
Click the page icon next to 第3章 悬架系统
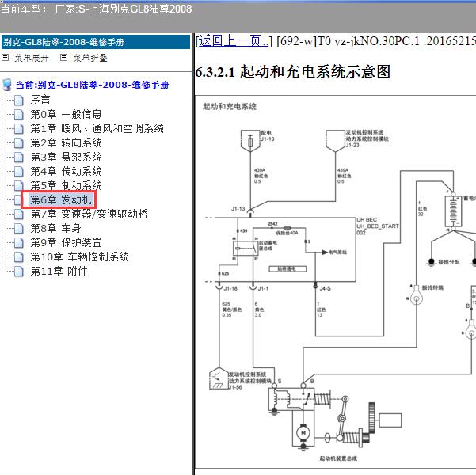pos(19,158)
